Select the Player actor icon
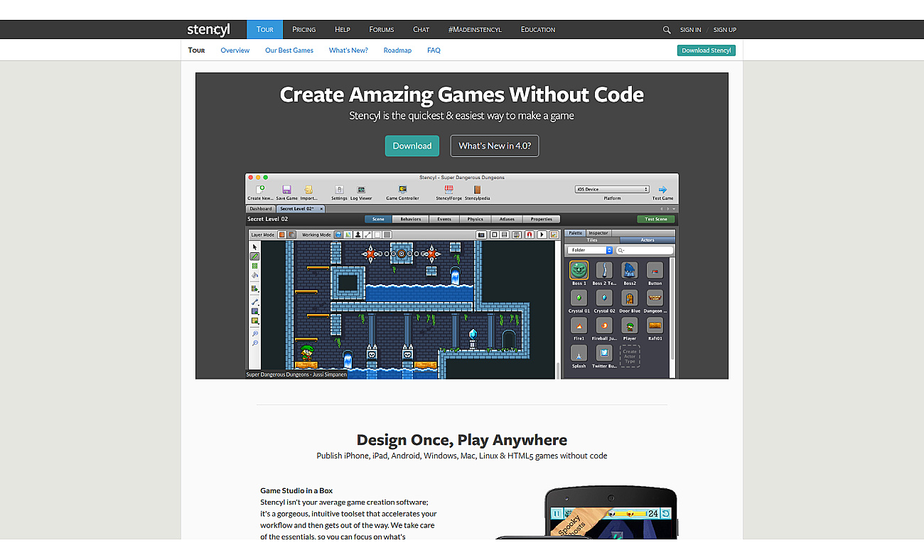This screenshot has width=924, height=560. [630, 325]
